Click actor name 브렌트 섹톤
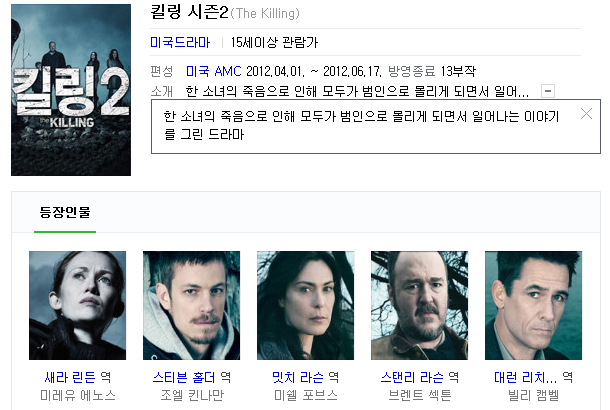 [420, 396]
